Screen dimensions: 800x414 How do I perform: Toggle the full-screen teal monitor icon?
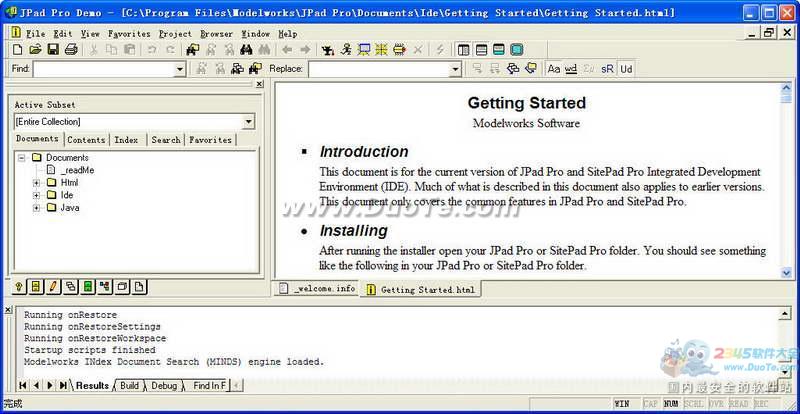coord(517,50)
